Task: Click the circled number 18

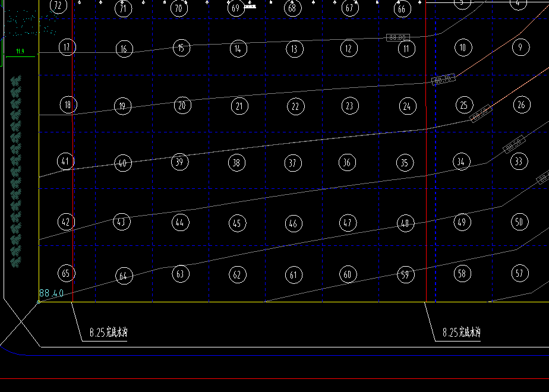Action: point(68,105)
